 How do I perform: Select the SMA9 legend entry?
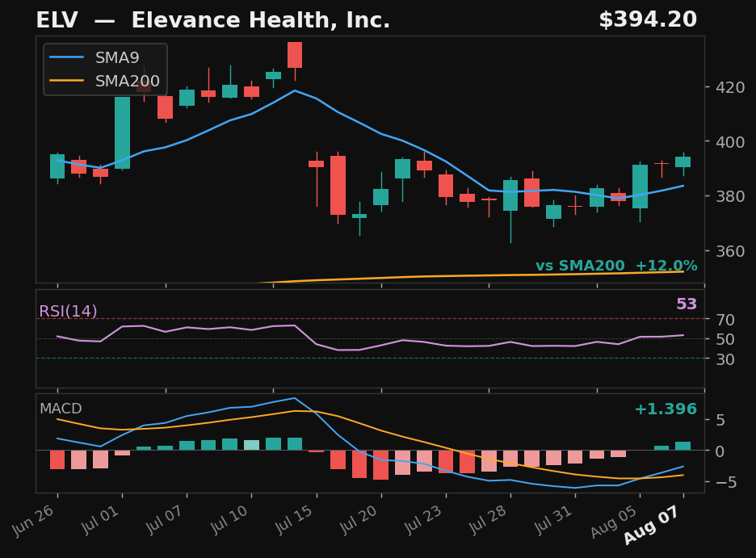click(94, 58)
